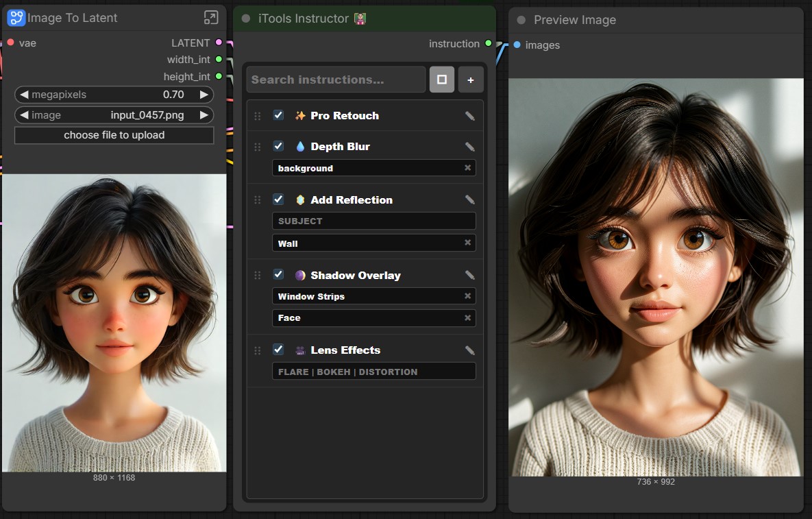Select the next image file with the right arrow
The image size is (812, 519).
(x=204, y=115)
